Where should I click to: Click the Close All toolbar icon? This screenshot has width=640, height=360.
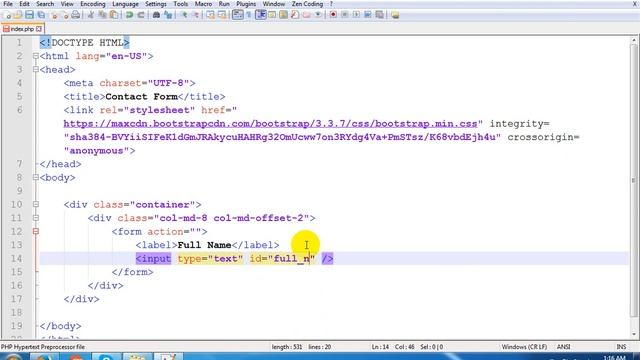pos(65,15)
